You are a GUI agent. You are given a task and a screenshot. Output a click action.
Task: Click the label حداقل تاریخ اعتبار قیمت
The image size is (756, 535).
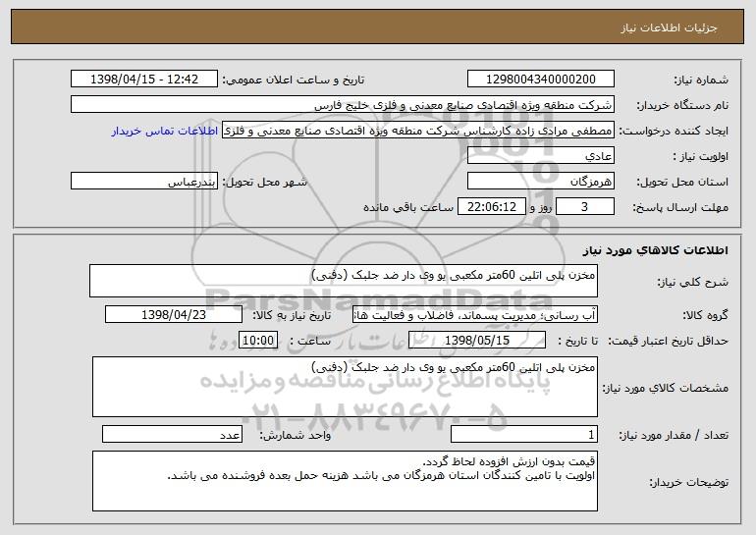[668, 341]
